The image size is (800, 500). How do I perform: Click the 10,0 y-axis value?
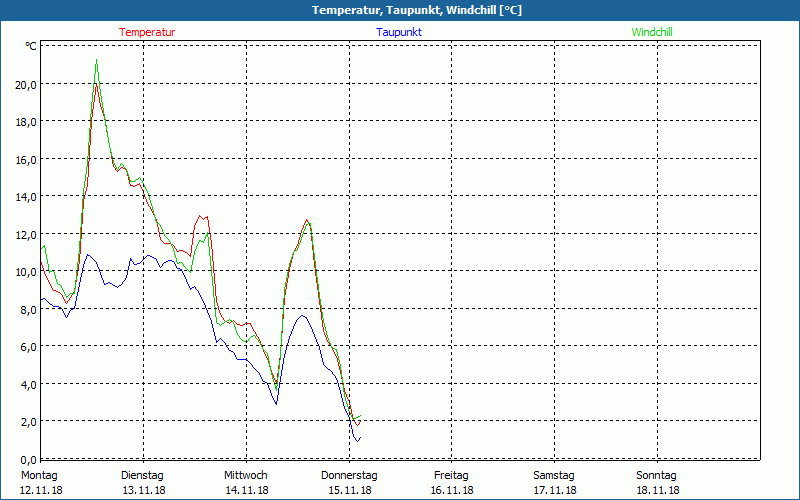coord(26,271)
